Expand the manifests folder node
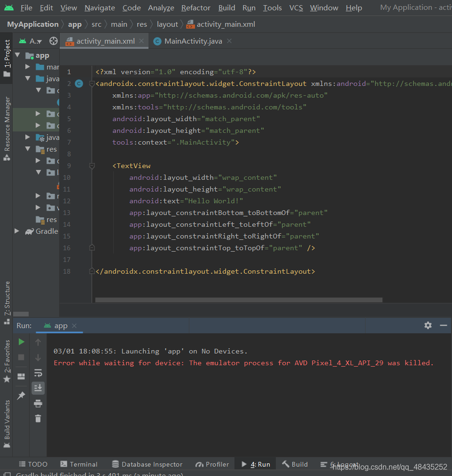 pos(28,67)
